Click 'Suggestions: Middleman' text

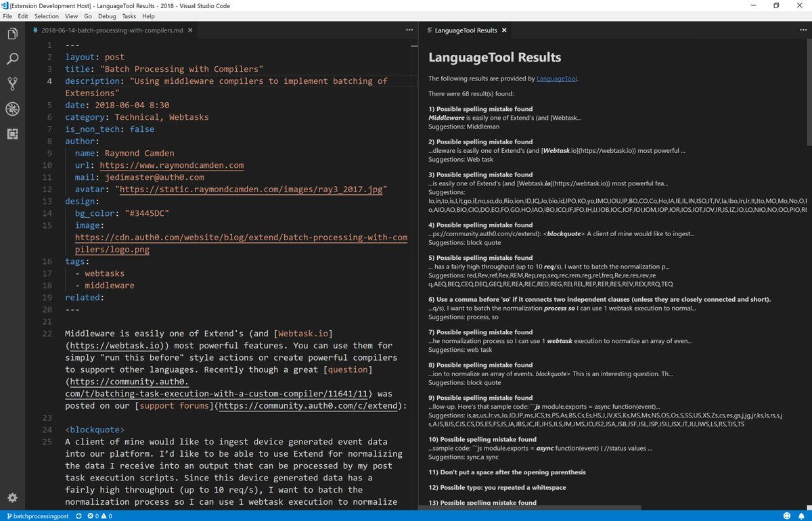[x=464, y=127]
